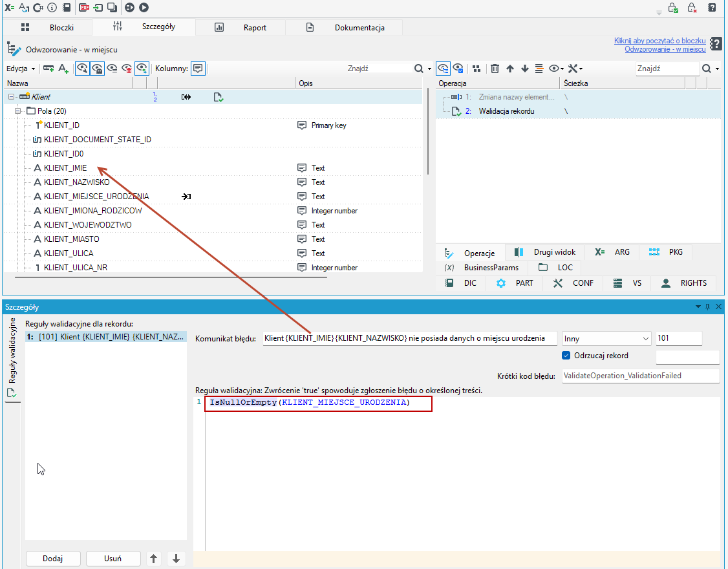Click the PDF export icon in top toolbar

tap(84, 7)
